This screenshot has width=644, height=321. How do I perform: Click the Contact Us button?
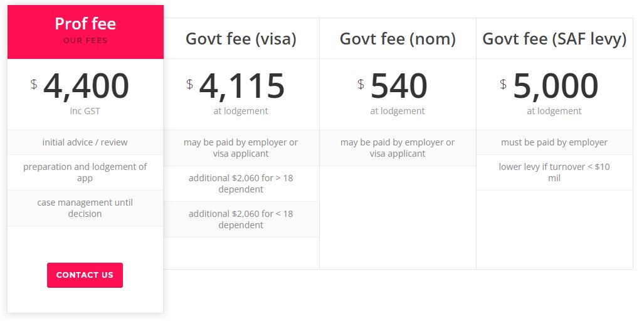coord(85,275)
